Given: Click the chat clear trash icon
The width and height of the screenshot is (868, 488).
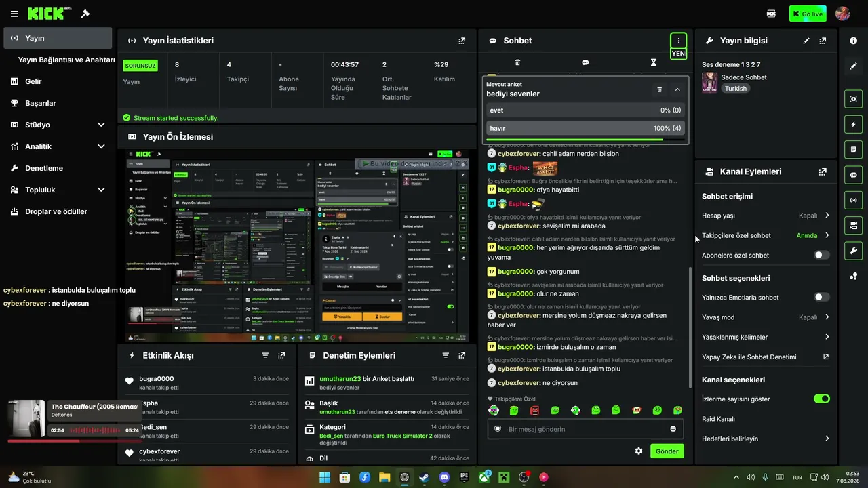Looking at the screenshot, I should tap(517, 62).
